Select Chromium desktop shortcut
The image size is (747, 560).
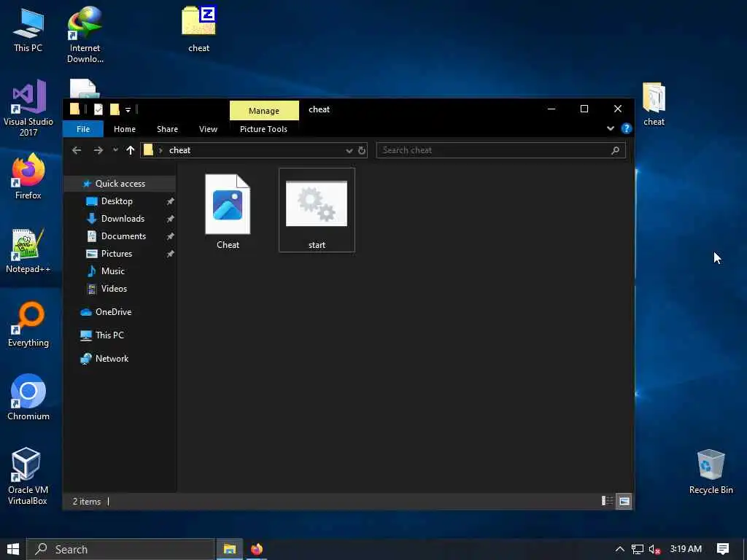[28, 397]
